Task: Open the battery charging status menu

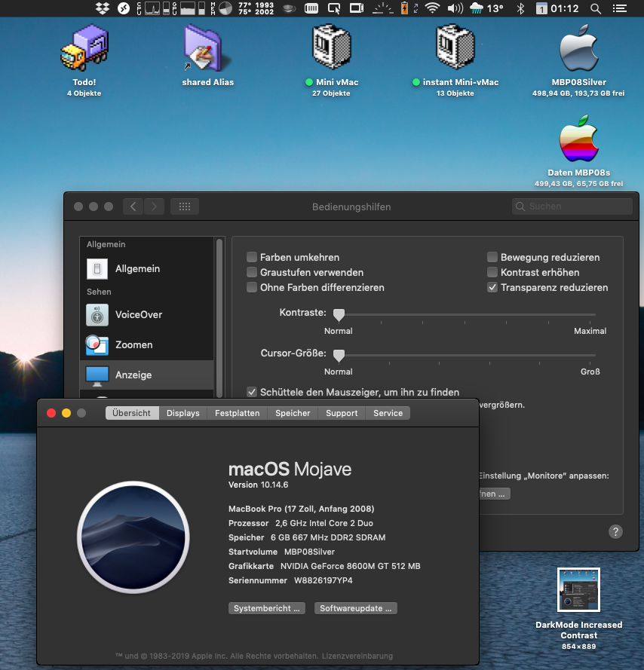Action: (x=404, y=8)
